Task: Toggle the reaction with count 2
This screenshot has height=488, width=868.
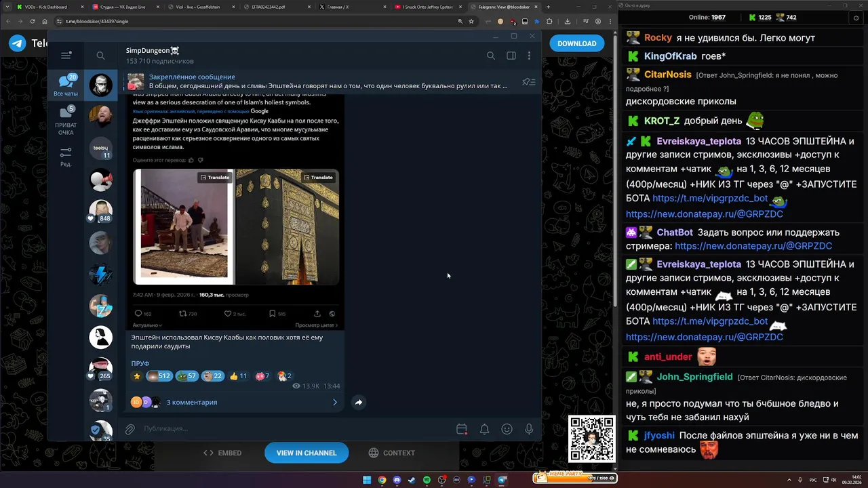Action: tap(284, 376)
